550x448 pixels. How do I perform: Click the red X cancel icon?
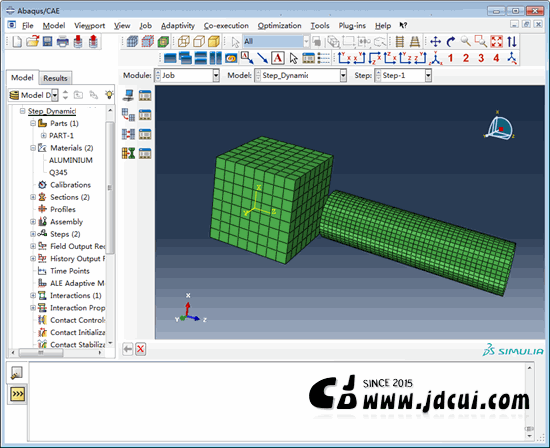point(141,349)
